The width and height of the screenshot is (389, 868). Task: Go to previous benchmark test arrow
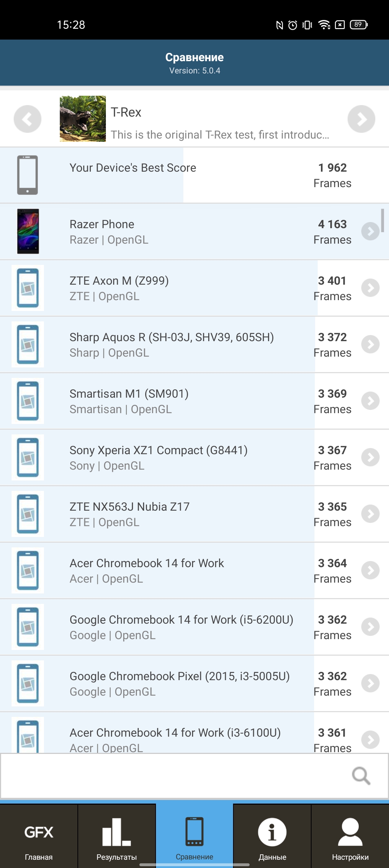pyautogui.click(x=27, y=119)
